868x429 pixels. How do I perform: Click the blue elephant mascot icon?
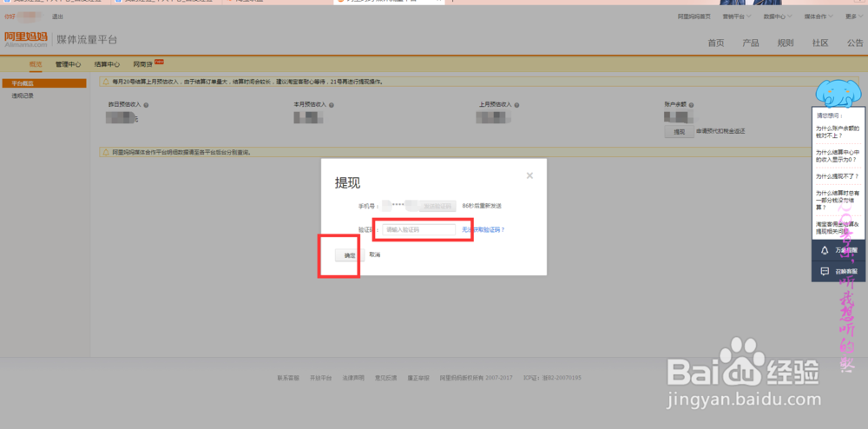coord(838,94)
